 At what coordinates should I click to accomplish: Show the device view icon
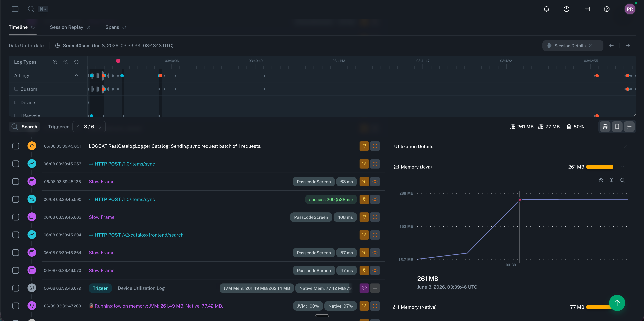click(x=617, y=127)
